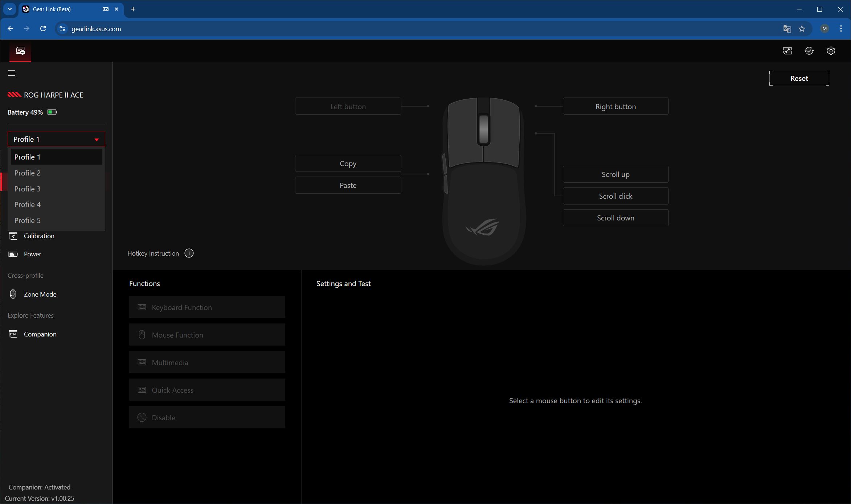The image size is (851, 504).
Task: Click the Hotkey Instruction label
Action: click(x=153, y=253)
